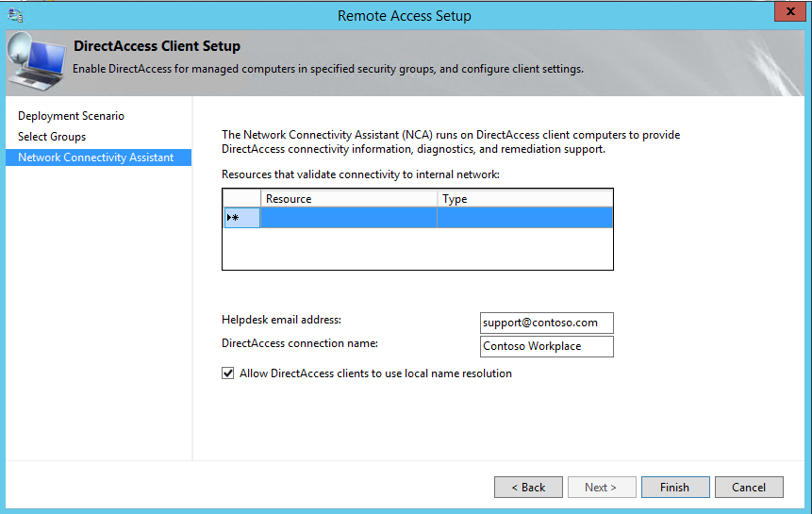Edit the Helpdesk email address field
The width and height of the screenshot is (812, 514).
[x=546, y=323]
